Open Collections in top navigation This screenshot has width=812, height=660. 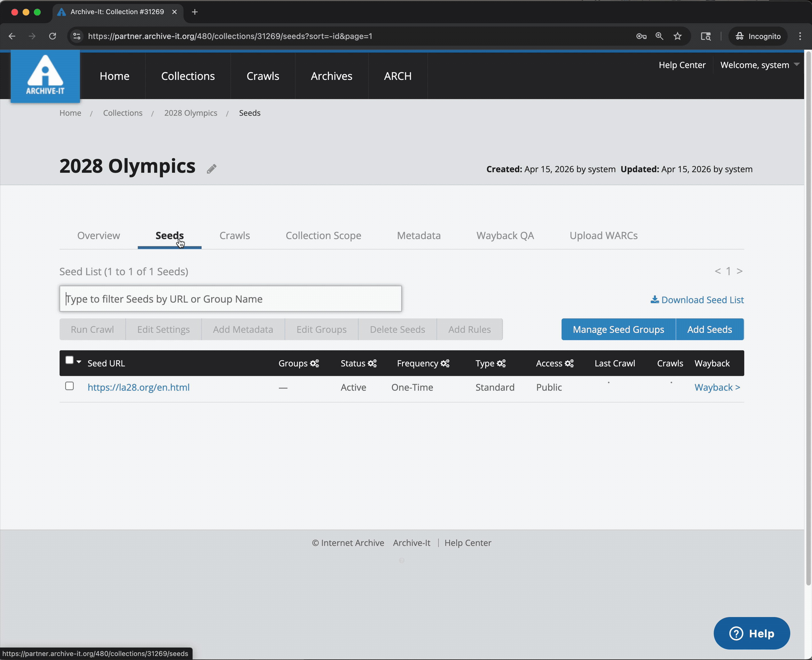click(x=188, y=76)
